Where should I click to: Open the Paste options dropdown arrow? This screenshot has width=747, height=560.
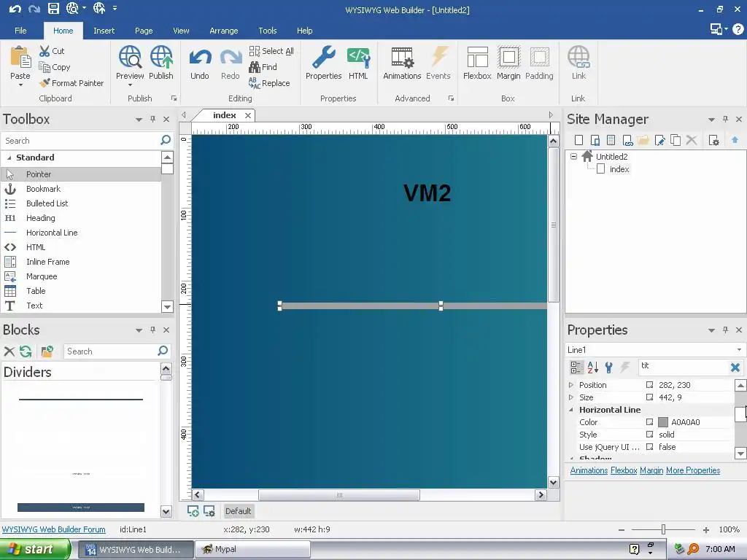pos(20,85)
